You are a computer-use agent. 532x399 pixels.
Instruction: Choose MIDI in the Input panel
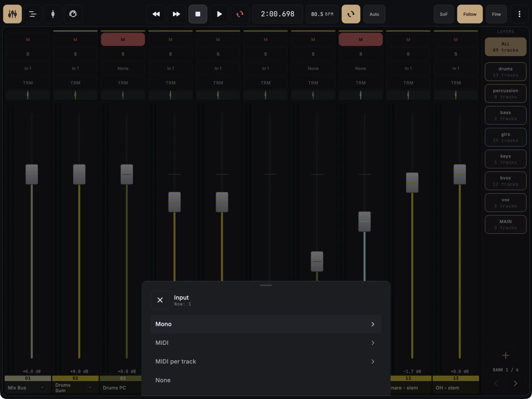tap(266, 343)
